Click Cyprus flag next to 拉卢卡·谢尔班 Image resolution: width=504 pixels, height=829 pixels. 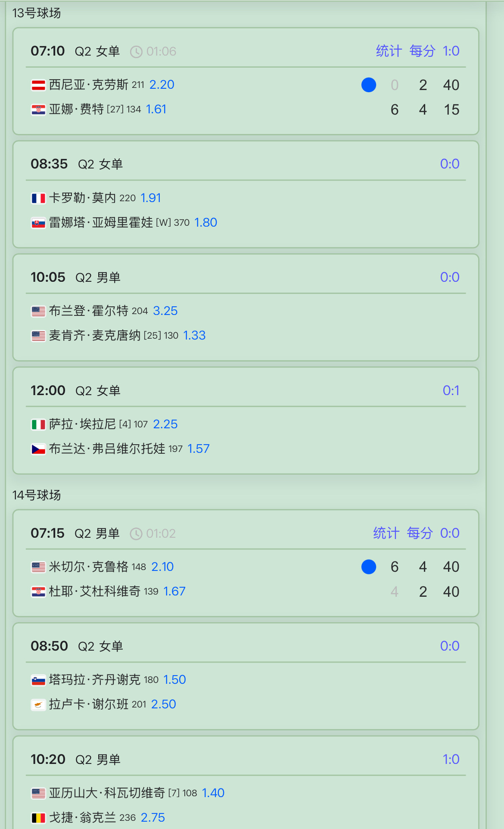click(x=38, y=705)
